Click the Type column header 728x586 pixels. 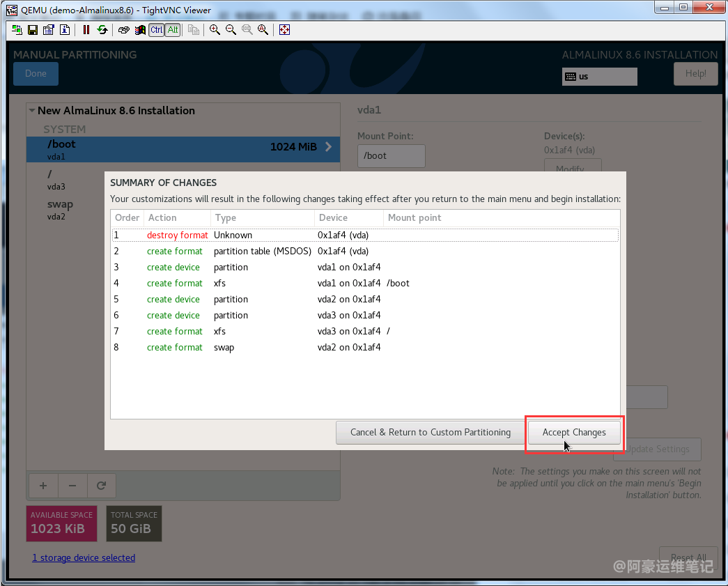[x=263, y=218]
